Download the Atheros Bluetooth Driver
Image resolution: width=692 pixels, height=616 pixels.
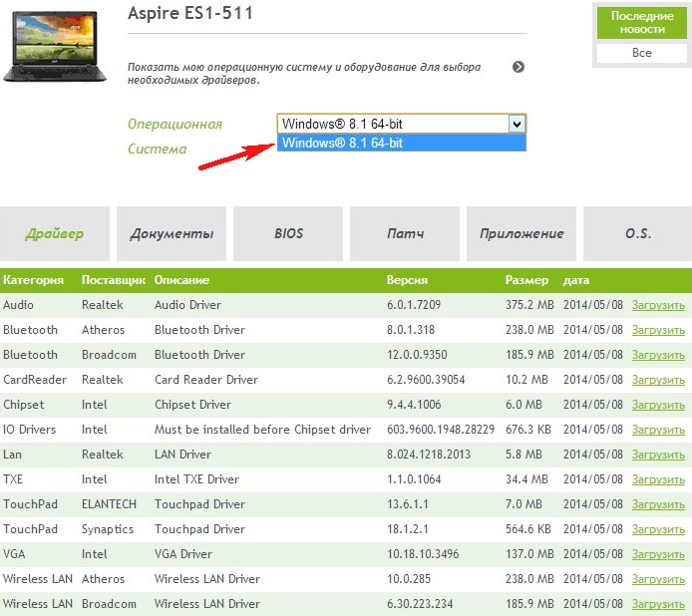658,330
